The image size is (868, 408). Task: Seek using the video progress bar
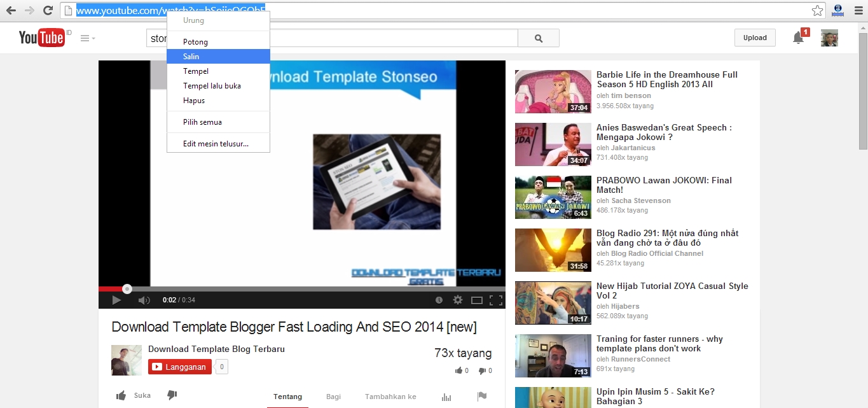pos(302,289)
